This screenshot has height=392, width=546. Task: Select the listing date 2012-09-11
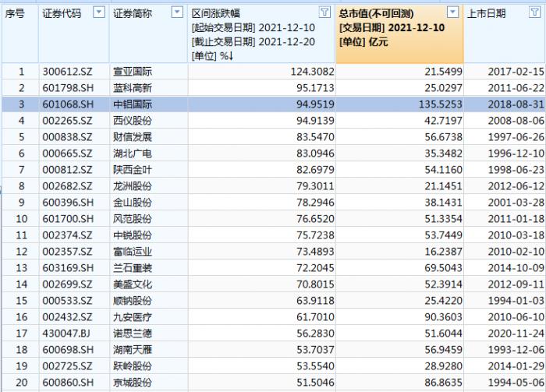coord(516,284)
